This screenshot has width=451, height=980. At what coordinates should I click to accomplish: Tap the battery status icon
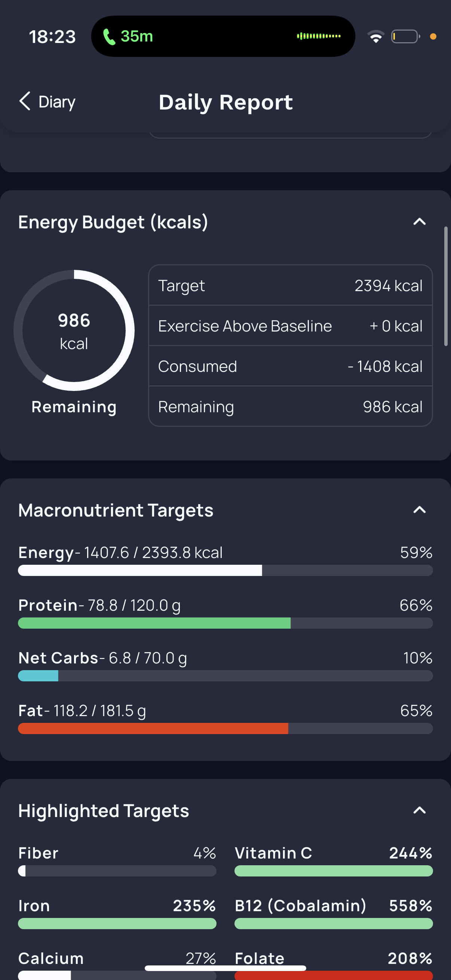point(405,37)
